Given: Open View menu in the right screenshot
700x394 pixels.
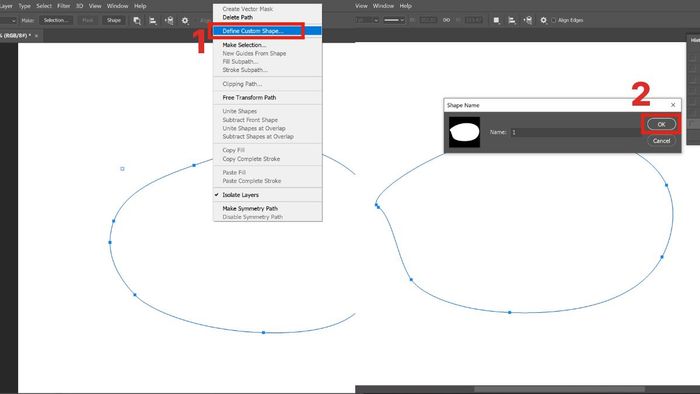Looking at the screenshot, I should pyautogui.click(x=361, y=6).
